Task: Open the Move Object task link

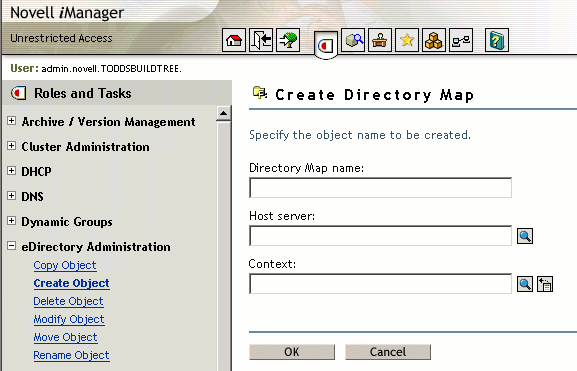Action: coord(66,338)
